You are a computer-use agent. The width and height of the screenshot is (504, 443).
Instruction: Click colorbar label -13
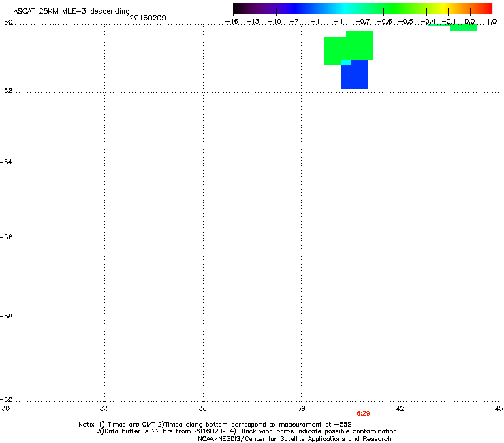[x=253, y=22]
